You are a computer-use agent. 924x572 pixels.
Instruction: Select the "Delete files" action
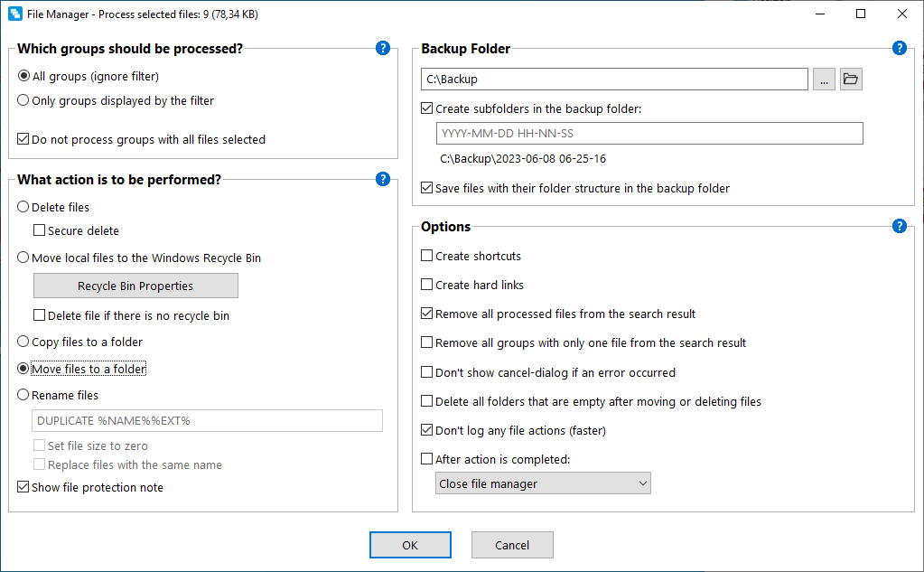pos(22,207)
